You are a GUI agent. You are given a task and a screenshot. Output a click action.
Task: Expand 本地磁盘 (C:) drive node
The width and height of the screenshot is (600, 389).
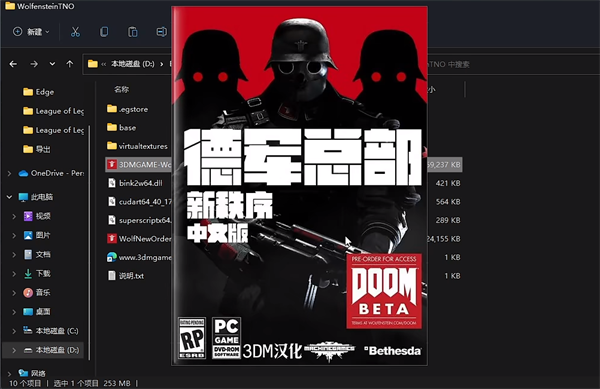[14, 331]
